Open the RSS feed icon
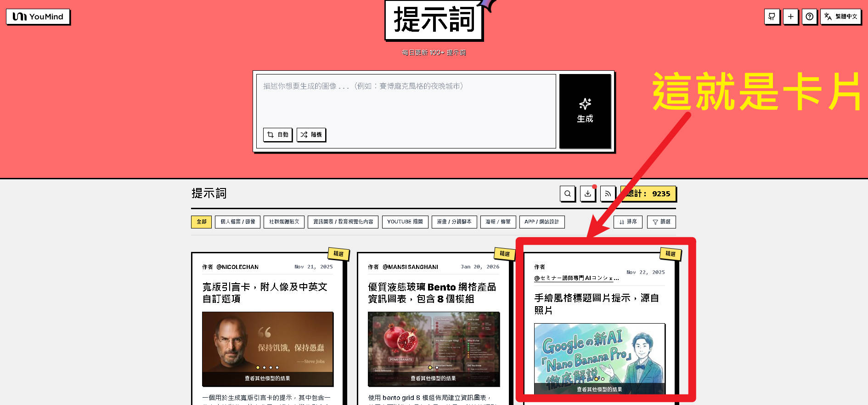 pos(608,194)
